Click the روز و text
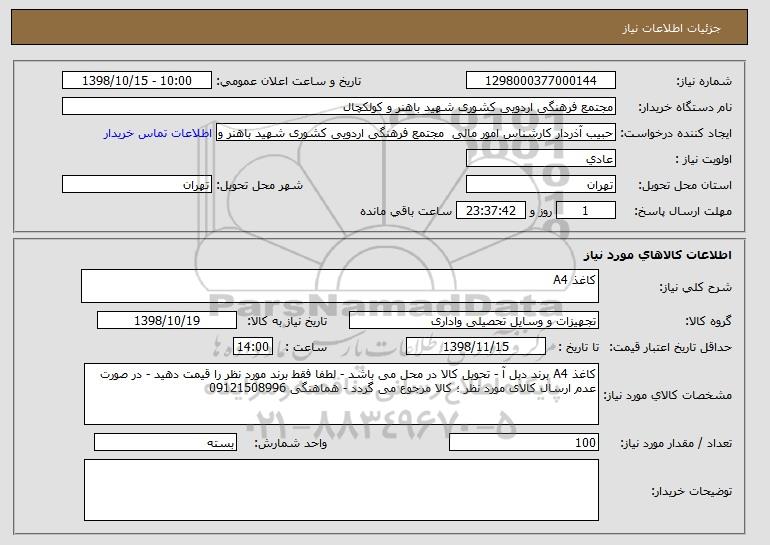Image resolution: width=770 pixels, height=545 pixels. click(x=541, y=211)
